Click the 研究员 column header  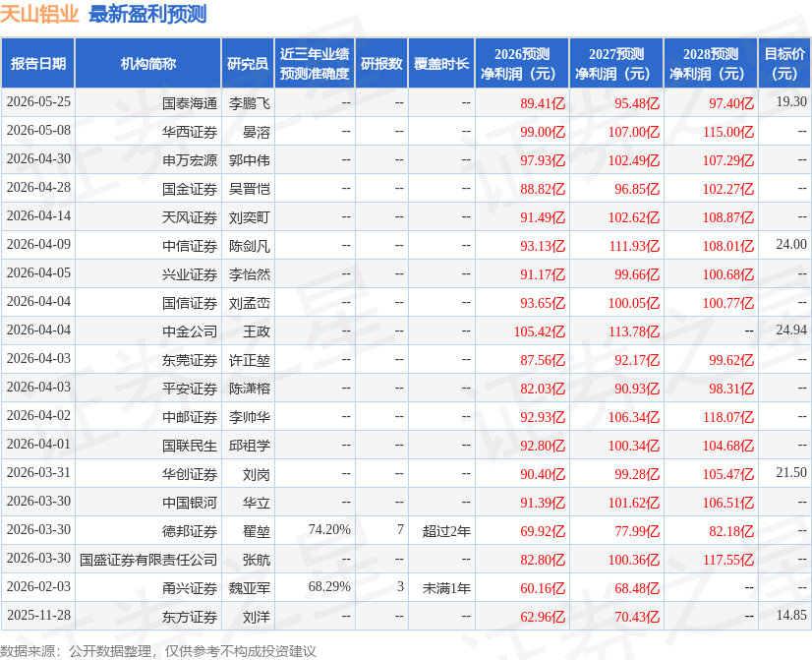(x=248, y=63)
